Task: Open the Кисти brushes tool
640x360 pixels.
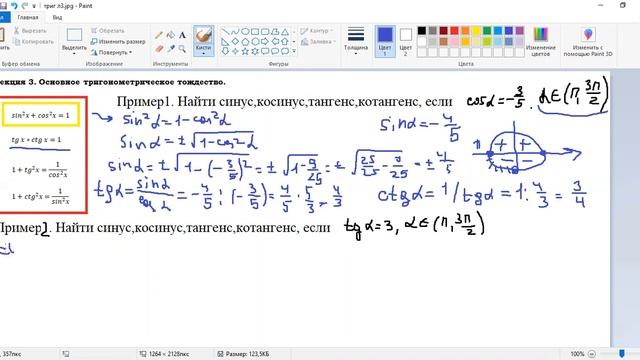Action: tap(203, 41)
